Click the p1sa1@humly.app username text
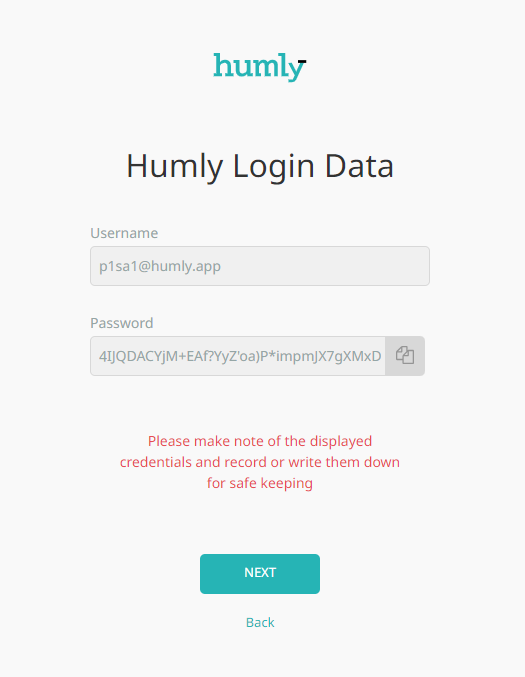The image size is (525, 677). 160,266
